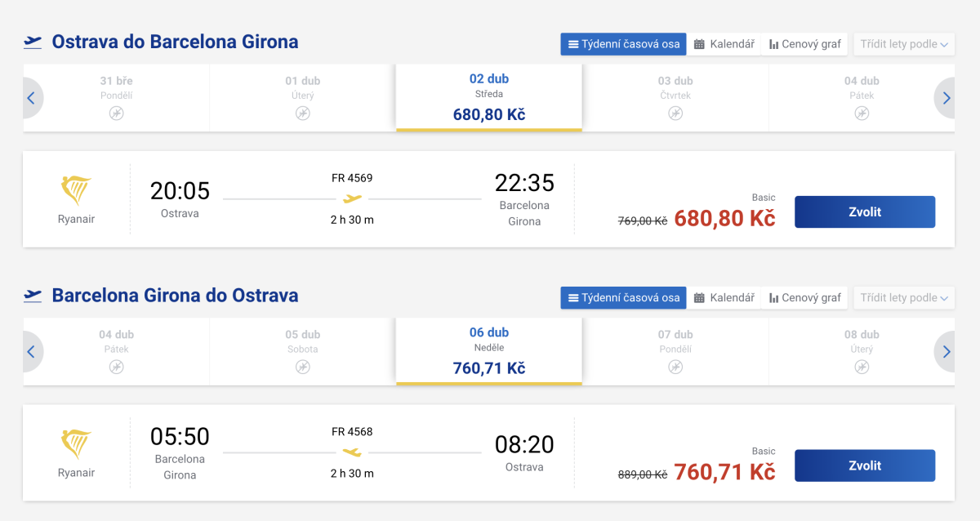Open the outbound Třídit lety podle dropdown
980x521 pixels.
coord(903,44)
